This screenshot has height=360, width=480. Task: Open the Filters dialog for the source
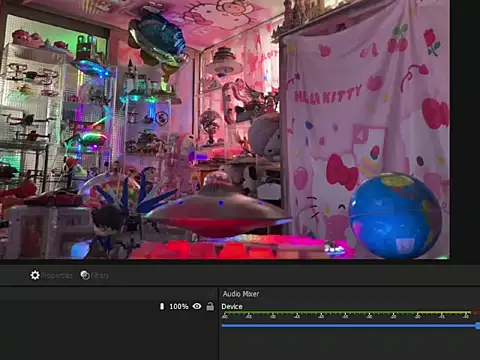(95, 275)
